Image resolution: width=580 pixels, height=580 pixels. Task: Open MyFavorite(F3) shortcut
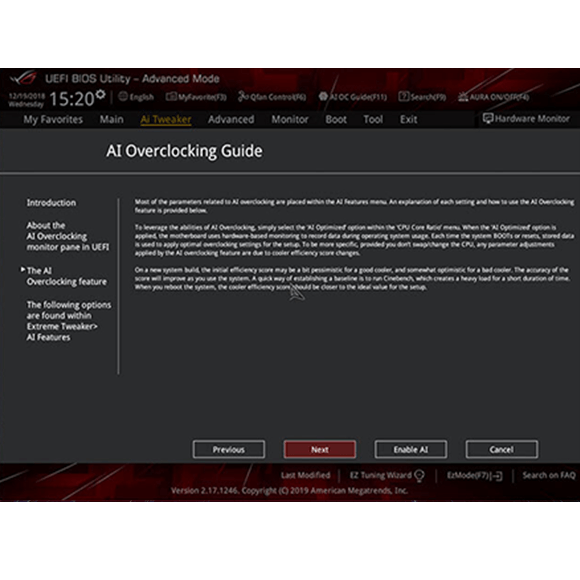196,97
